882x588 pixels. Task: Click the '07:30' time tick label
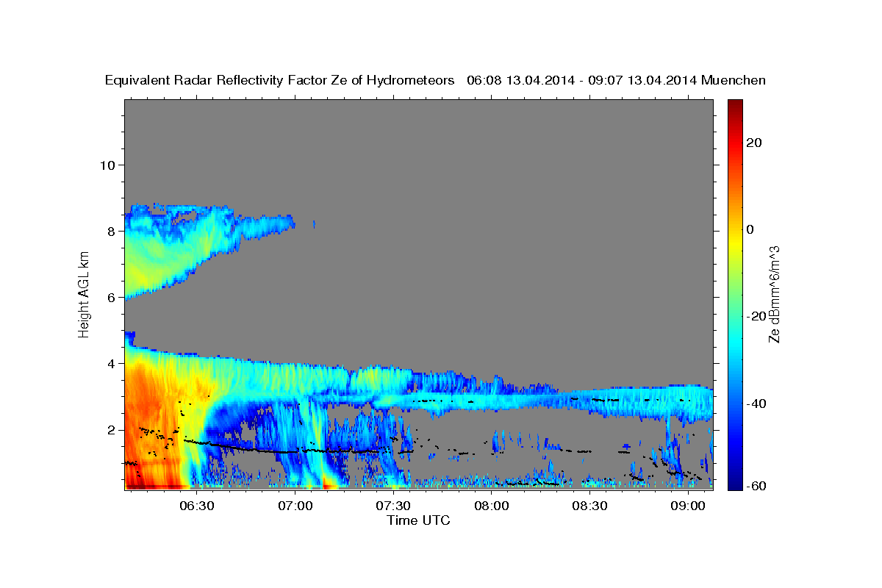393,506
